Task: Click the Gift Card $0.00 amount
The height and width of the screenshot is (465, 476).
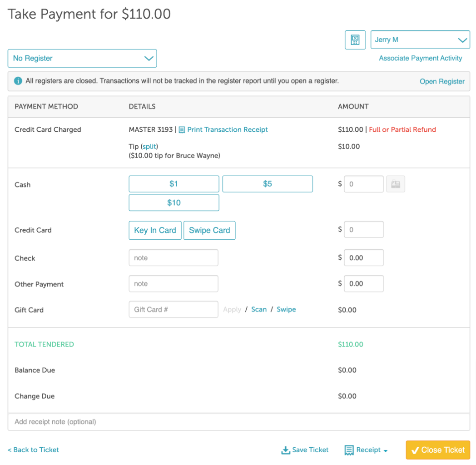Action: [347, 310]
